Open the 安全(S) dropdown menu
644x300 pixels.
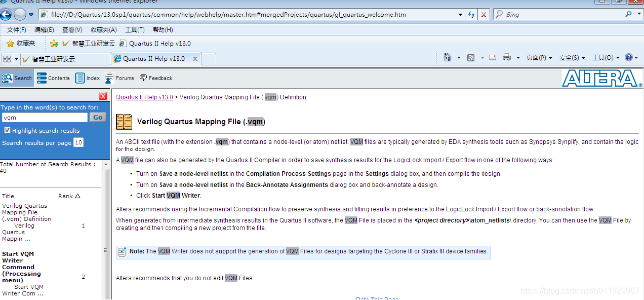(x=572, y=58)
